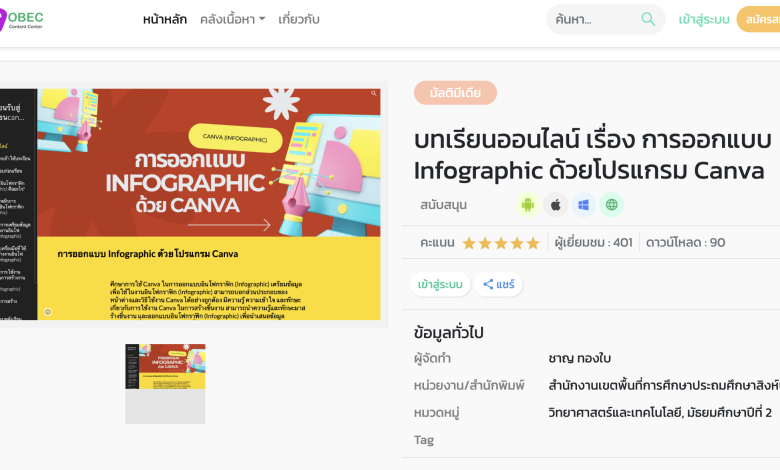Click the small round icon in preview's bottom-left
The height and width of the screenshot is (470, 780).
coord(48,312)
